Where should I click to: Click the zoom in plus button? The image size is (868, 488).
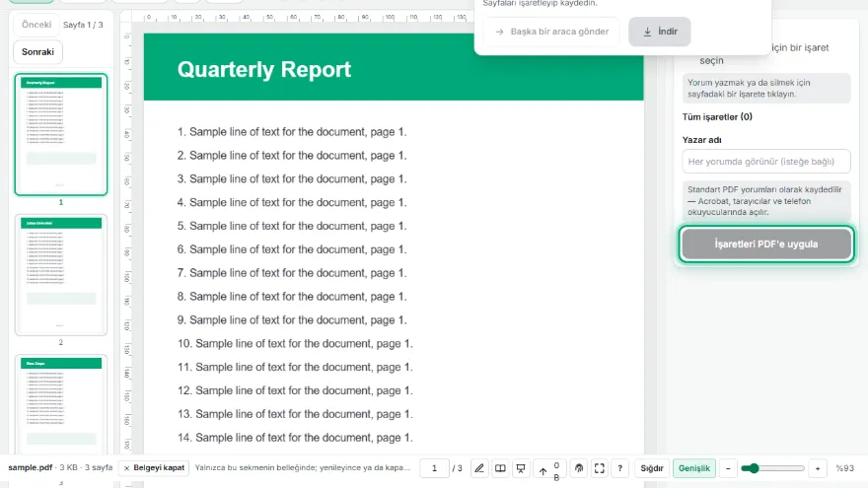click(x=818, y=468)
